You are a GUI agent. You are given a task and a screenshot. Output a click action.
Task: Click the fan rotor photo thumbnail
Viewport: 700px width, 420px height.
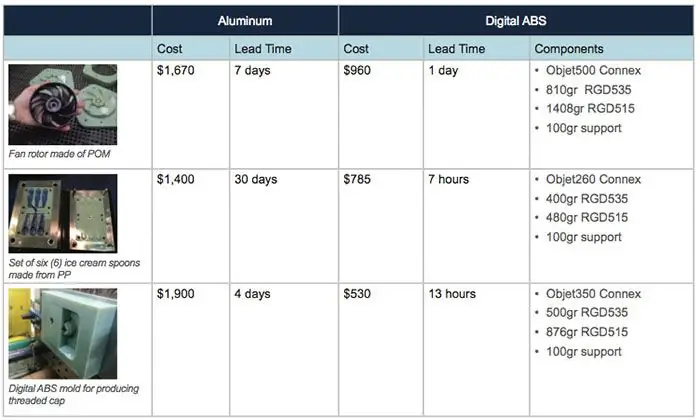point(62,104)
